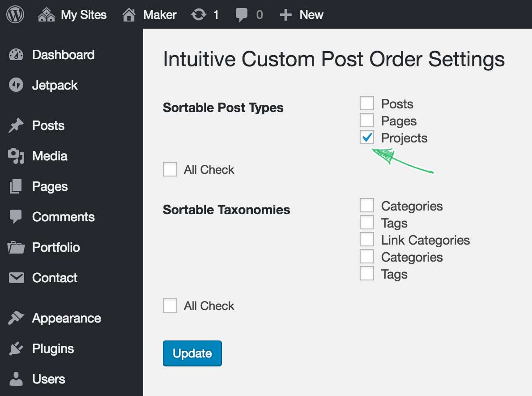Open Plugins in the sidebar
Viewport: 532px width, 396px height.
[x=53, y=349]
